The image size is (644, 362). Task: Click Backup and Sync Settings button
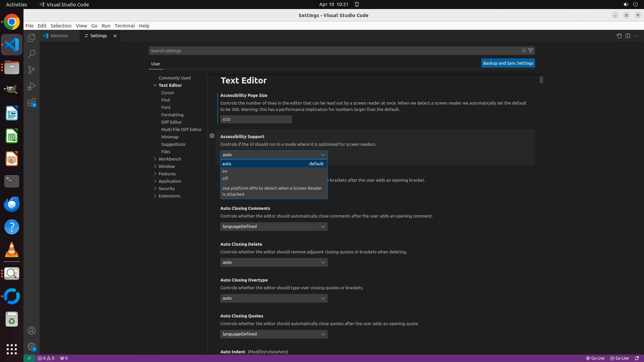508,63
